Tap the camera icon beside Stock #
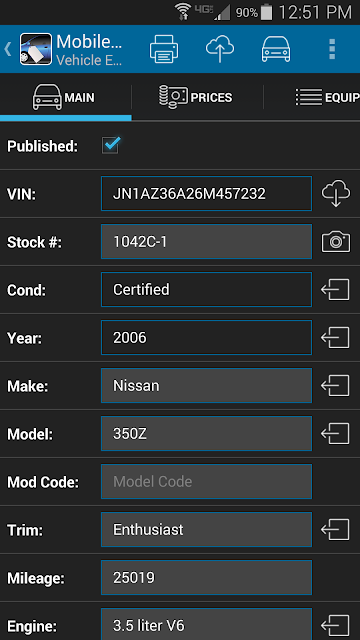This screenshot has width=360, height=640. tap(336, 242)
